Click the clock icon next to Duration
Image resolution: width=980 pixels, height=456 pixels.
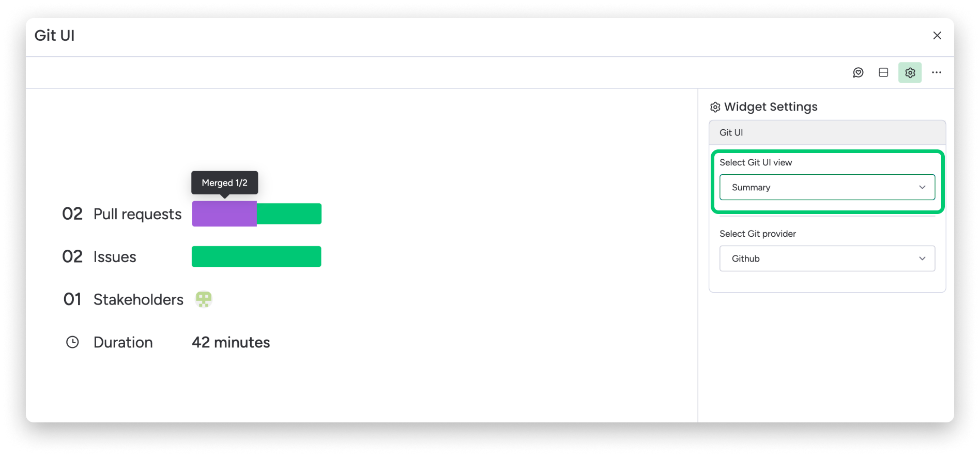click(x=72, y=342)
